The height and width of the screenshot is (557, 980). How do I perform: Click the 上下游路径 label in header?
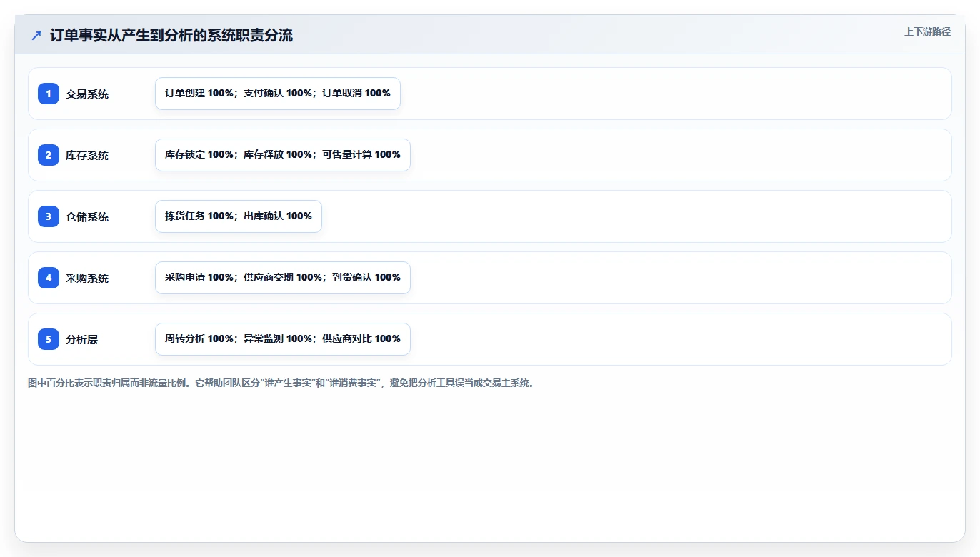[927, 31]
